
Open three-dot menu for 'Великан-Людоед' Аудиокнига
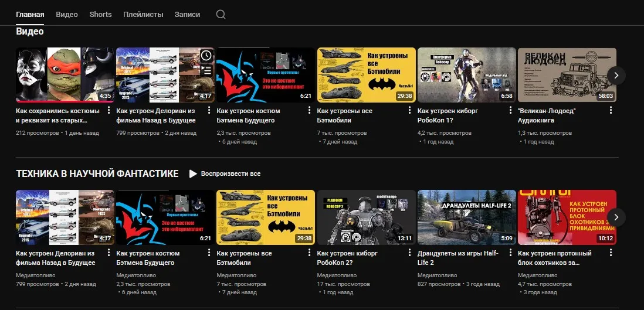pos(611,110)
